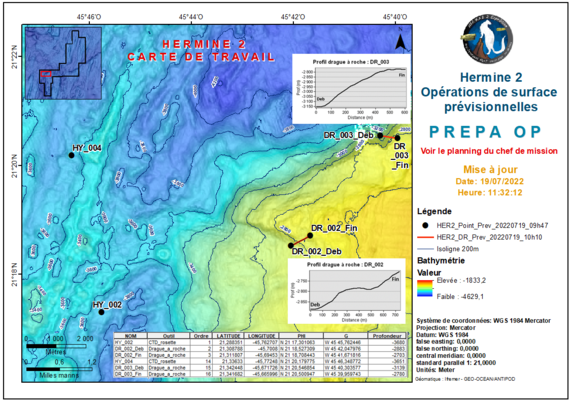Click the bathymetry color ramp swatch

pos(425,288)
